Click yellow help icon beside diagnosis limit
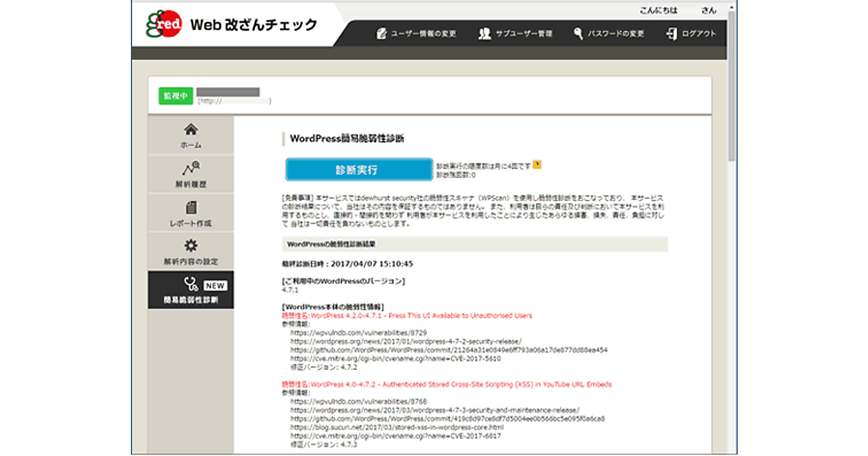 (537, 165)
